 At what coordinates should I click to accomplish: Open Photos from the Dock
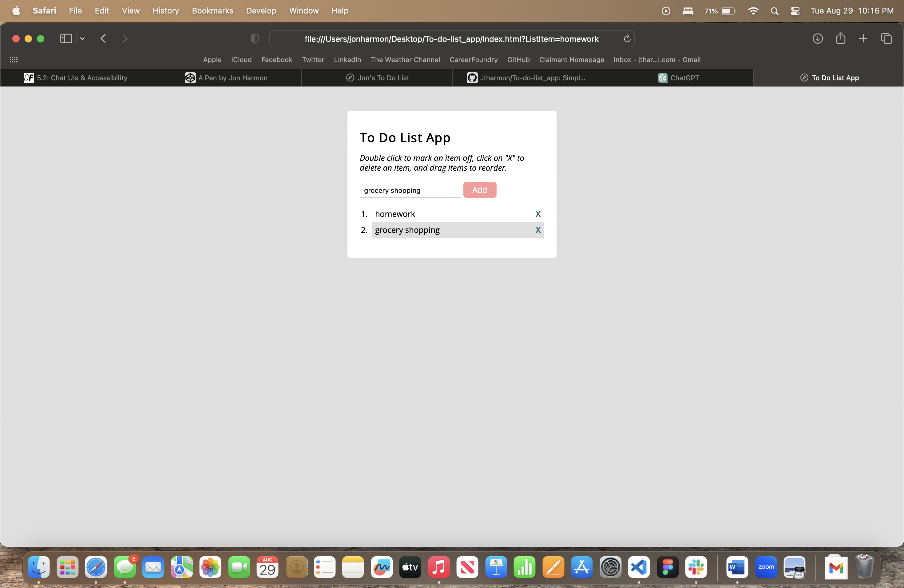[210, 567]
